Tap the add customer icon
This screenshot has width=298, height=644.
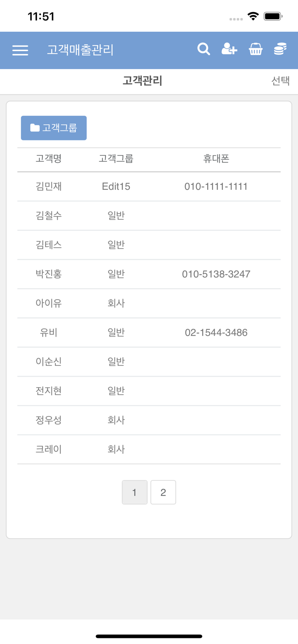[x=230, y=49]
